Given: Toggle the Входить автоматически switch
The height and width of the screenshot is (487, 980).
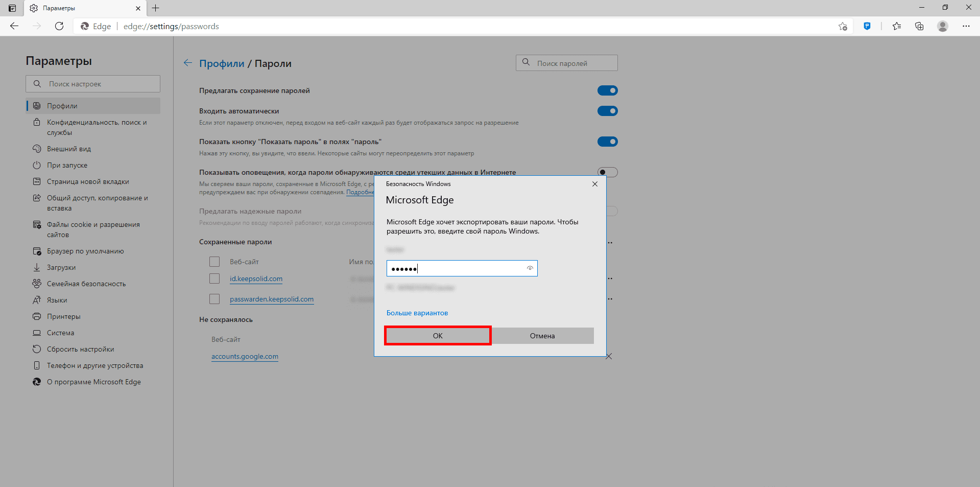Looking at the screenshot, I should 607,111.
